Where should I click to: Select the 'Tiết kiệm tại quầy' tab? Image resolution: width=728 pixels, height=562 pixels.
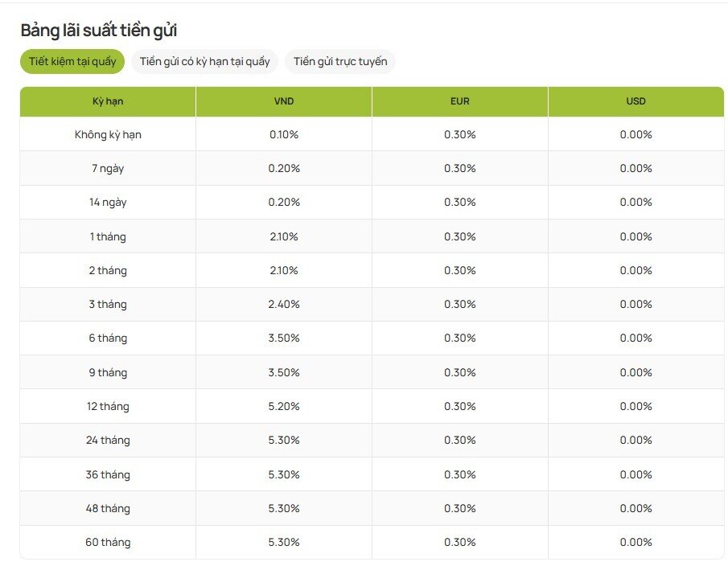pos(72,62)
